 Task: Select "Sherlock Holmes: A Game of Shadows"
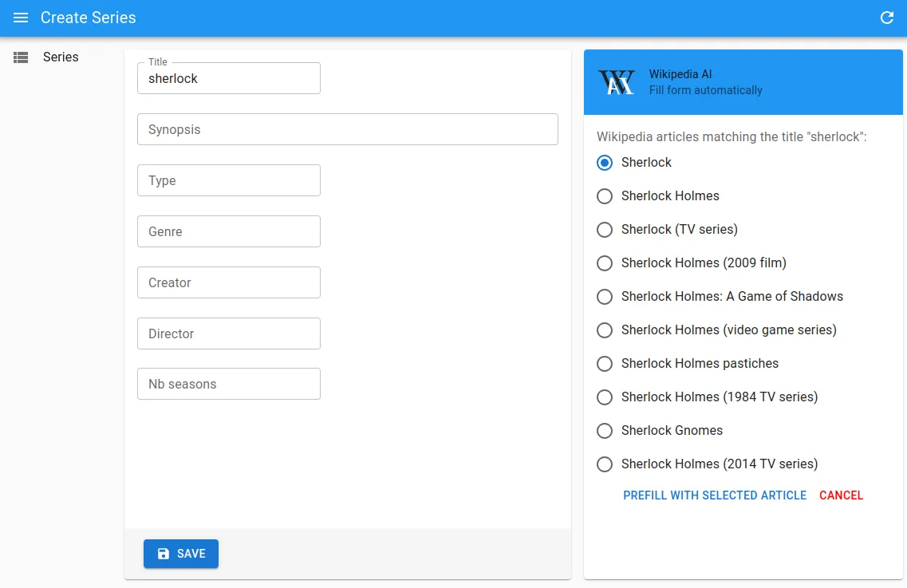[x=605, y=297]
